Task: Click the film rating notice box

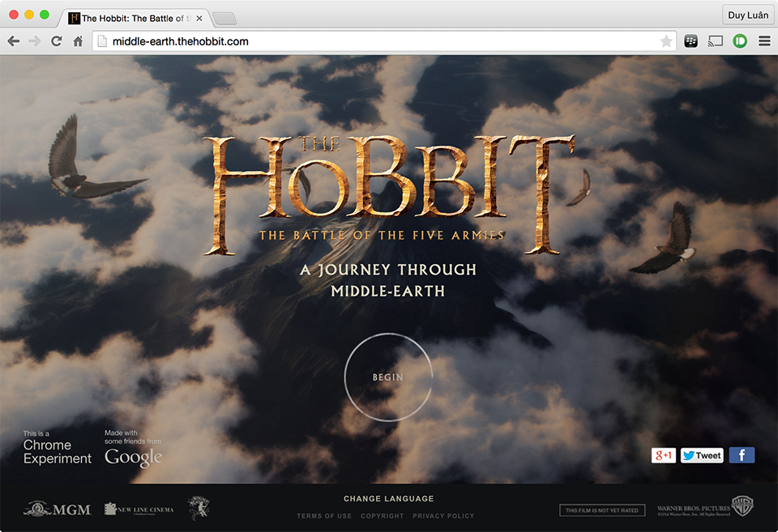Action: coord(602,510)
